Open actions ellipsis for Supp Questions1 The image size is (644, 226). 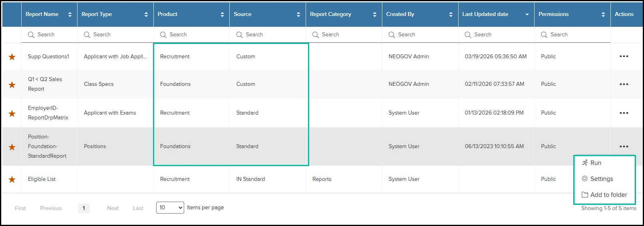click(624, 56)
